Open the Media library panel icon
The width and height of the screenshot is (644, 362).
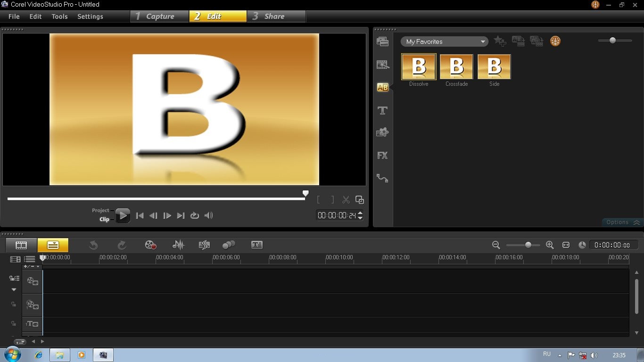click(382, 41)
